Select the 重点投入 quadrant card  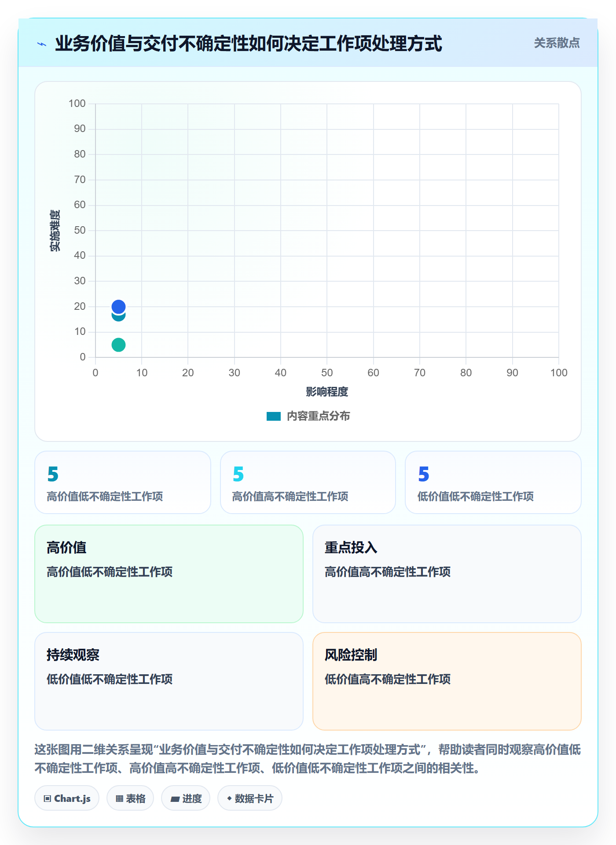coord(447,574)
